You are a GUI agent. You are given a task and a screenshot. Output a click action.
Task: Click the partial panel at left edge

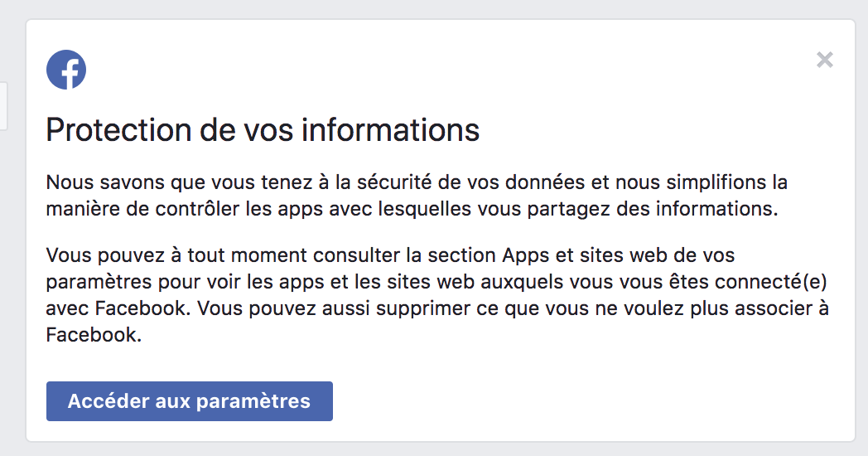coord(3,106)
